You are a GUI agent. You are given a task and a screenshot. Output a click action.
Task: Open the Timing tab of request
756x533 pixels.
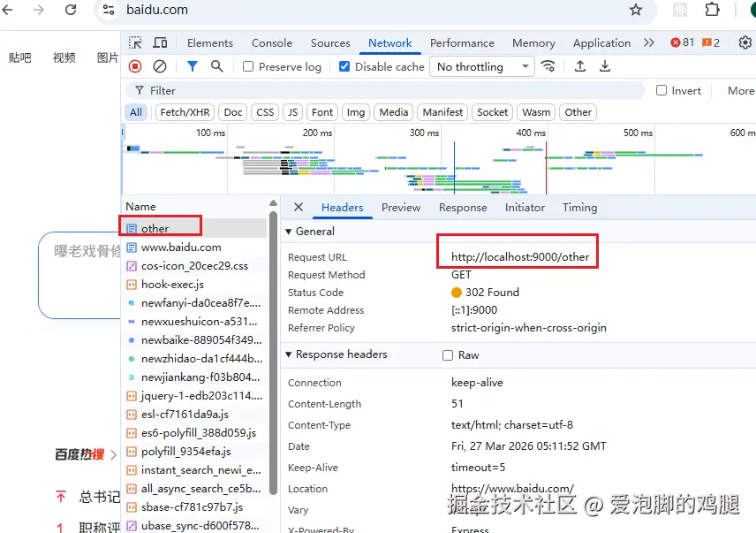coord(579,208)
